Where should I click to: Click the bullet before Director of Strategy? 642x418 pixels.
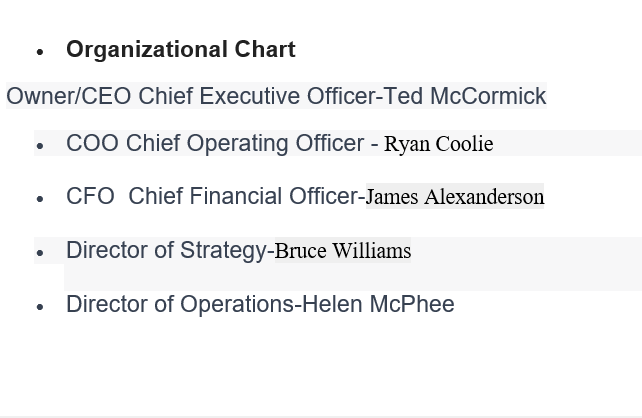click(x=40, y=253)
